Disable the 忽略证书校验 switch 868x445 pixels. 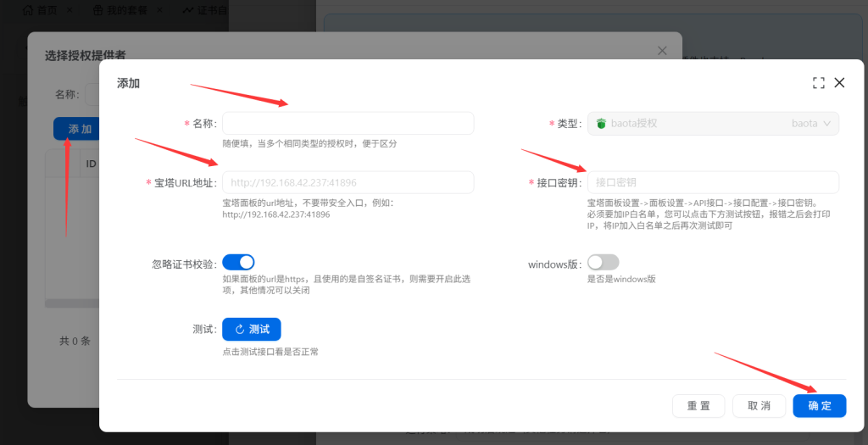[238, 263]
